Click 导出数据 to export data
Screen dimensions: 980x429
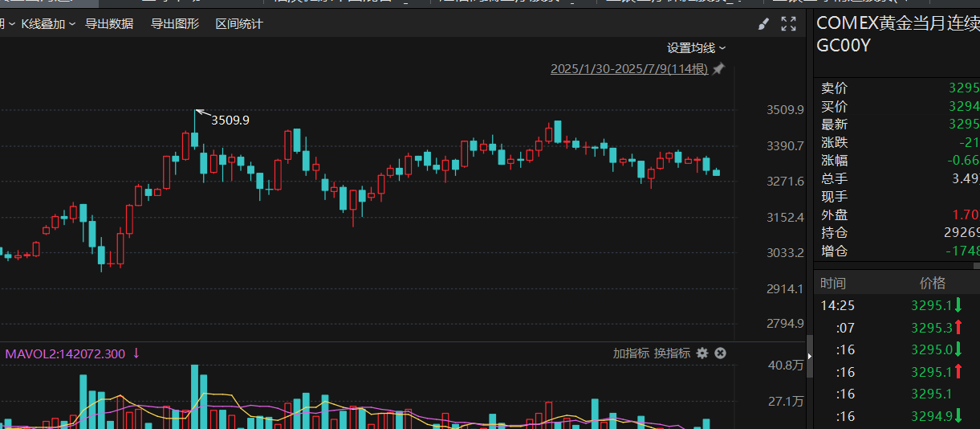coord(109,24)
